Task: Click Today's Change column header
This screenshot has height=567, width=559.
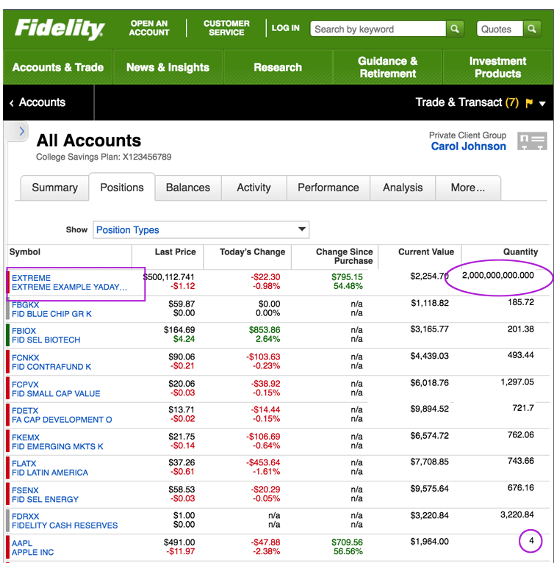Action: [252, 252]
